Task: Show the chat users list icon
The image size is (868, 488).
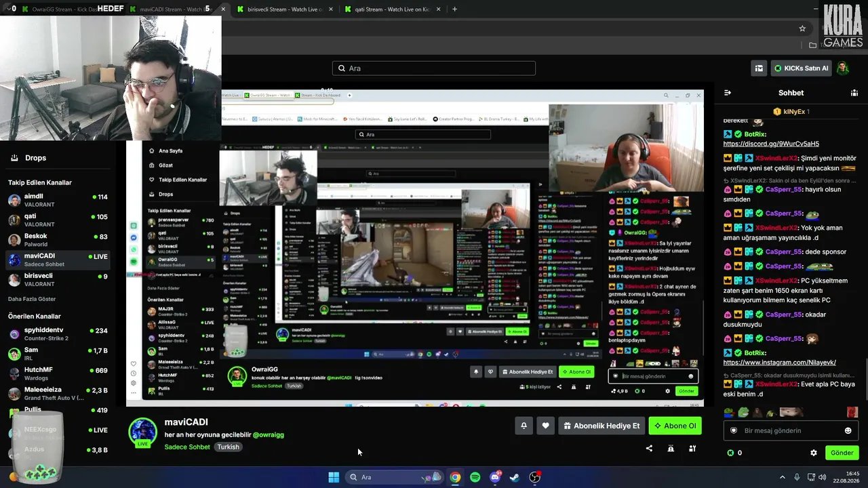Action: [x=854, y=93]
